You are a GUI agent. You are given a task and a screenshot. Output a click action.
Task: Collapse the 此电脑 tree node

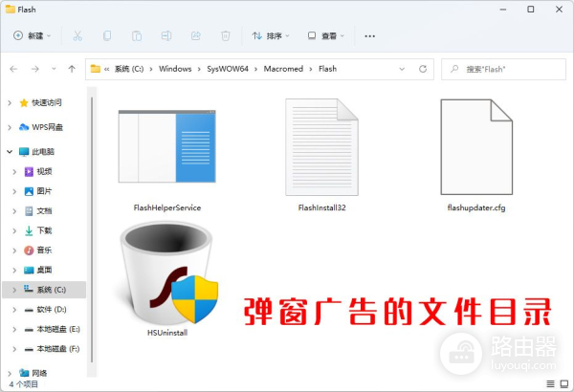coord(10,151)
